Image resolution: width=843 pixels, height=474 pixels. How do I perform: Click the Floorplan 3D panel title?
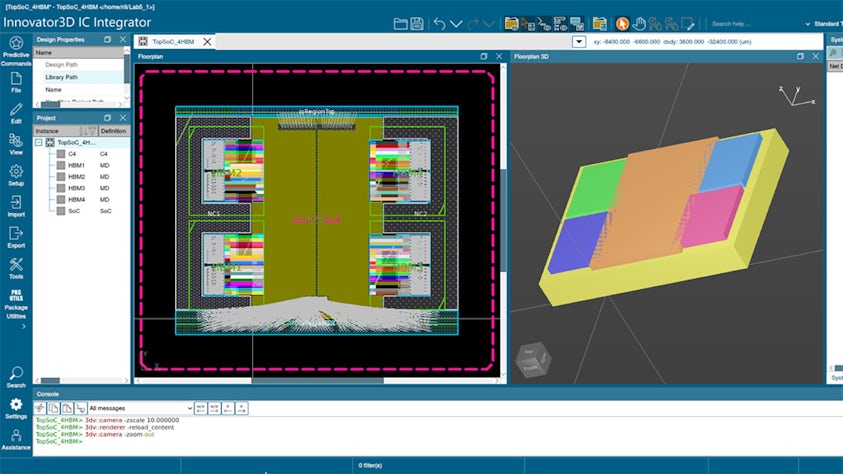pyautogui.click(x=531, y=56)
